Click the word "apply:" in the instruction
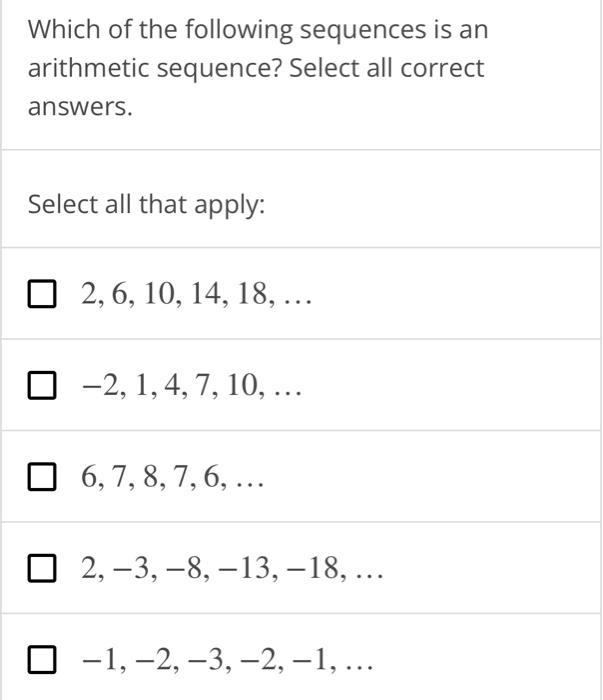This screenshot has height=700, width=603. coord(229,206)
